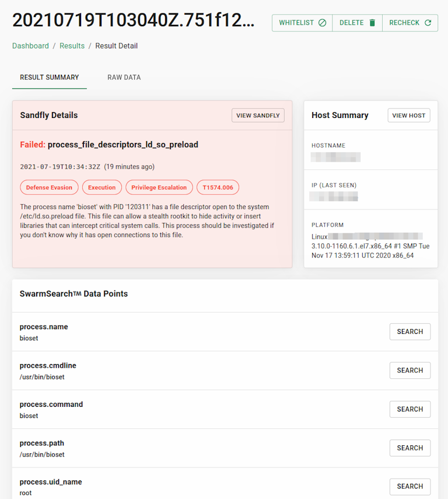
Task: Click the blurred IP last seen value
Action: click(334, 197)
